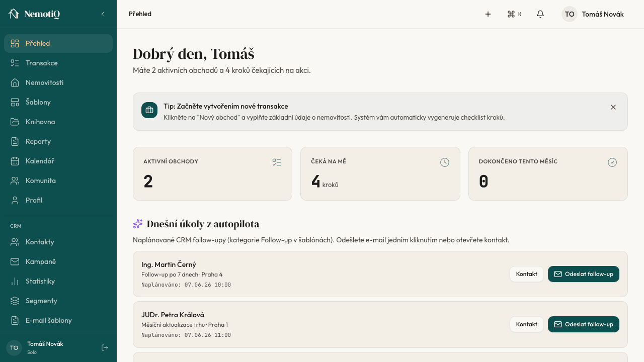Click 'Naplánováno: 07.06.26 10:00' text
This screenshot has width=644, height=362.
[x=186, y=285]
